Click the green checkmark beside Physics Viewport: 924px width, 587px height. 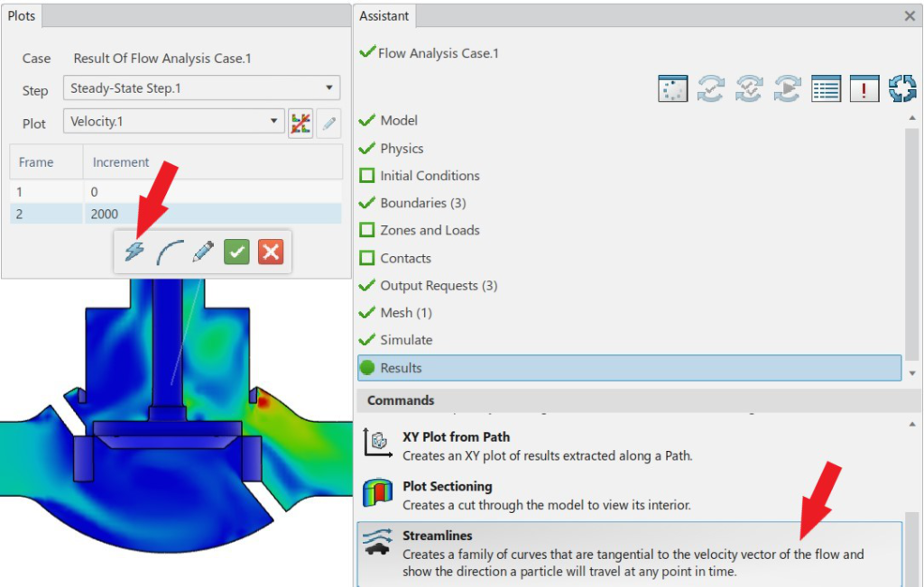[367, 148]
